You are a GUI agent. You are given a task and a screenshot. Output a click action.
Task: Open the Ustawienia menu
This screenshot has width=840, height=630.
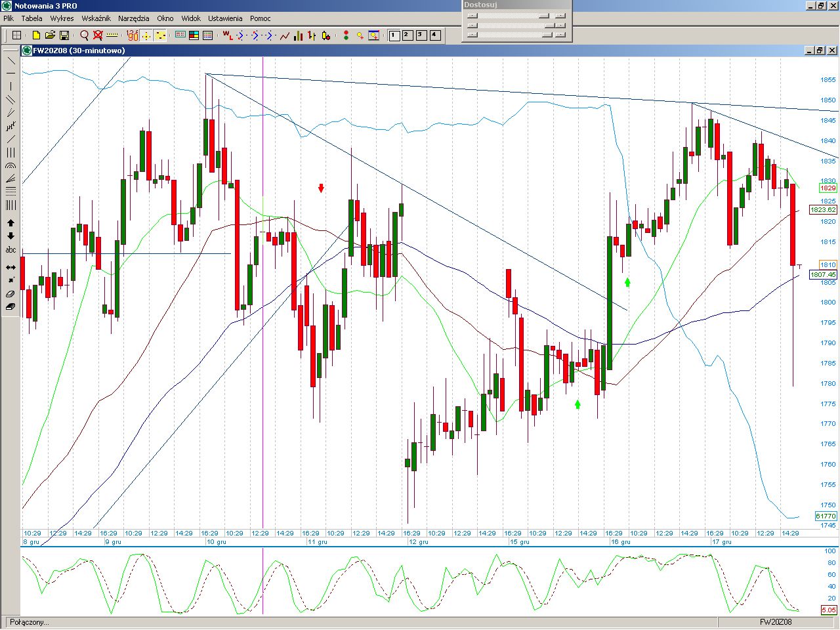[225, 18]
